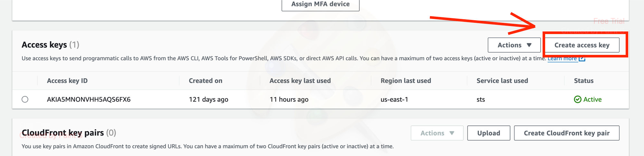644x156 pixels.
Task: Click the Region last used column header
Action: point(406,81)
